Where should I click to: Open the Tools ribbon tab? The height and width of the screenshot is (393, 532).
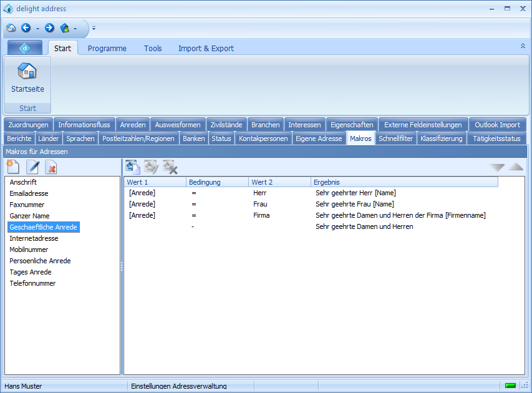click(x=153, y=49)
